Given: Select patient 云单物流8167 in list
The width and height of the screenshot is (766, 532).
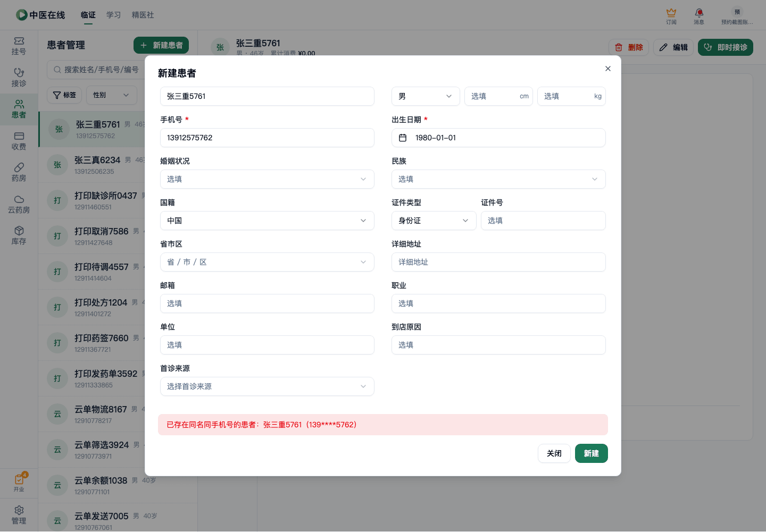Looking at the screenshot, I should (x=91, y=414).
